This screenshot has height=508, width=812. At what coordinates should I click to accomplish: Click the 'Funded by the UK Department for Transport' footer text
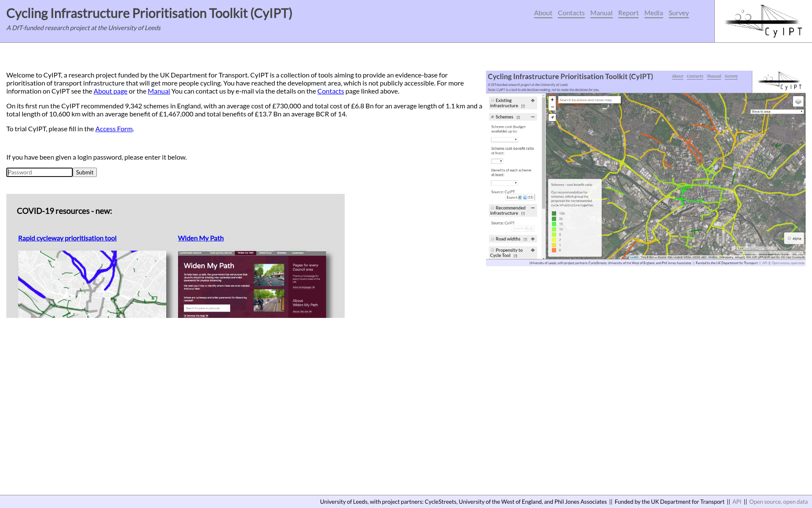click(x=669, y=502)
